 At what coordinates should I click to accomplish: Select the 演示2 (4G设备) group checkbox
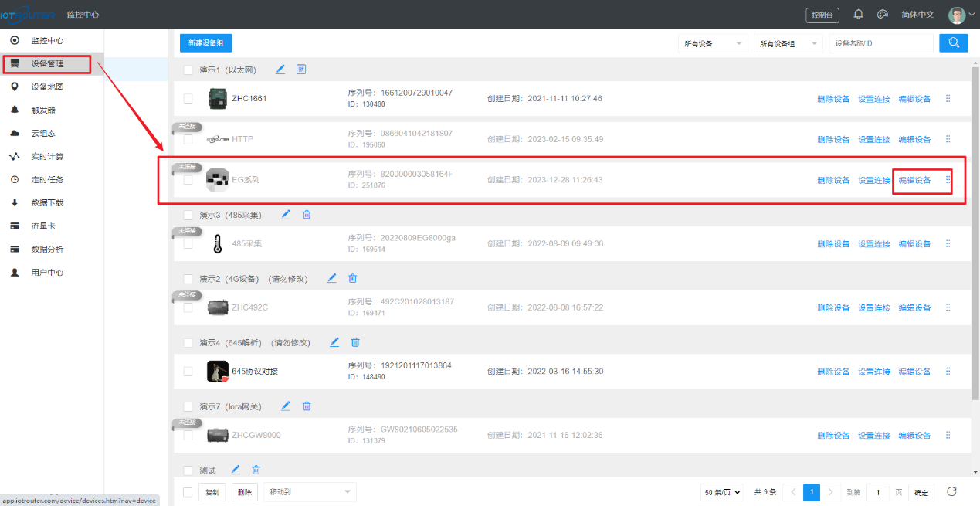[188, 279]
